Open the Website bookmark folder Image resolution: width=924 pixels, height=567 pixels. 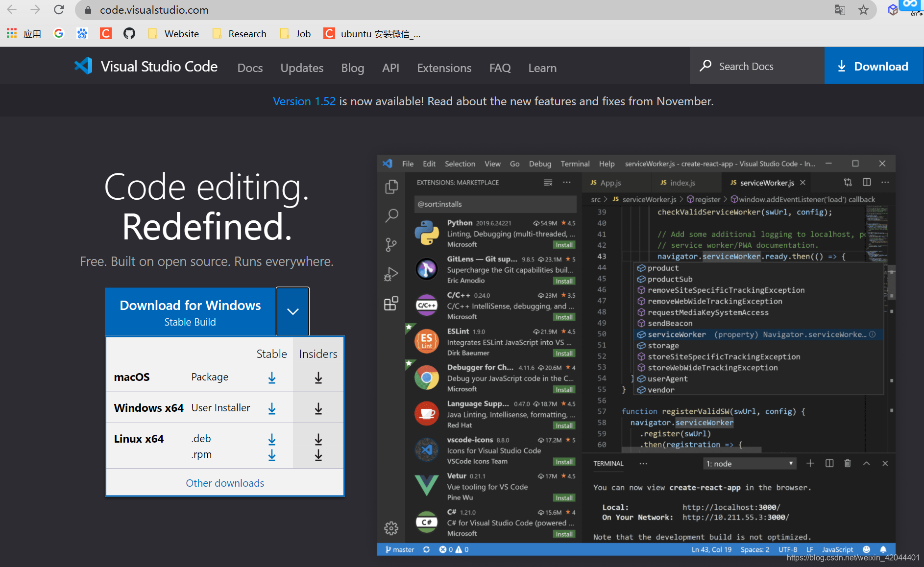click(173, 34)
